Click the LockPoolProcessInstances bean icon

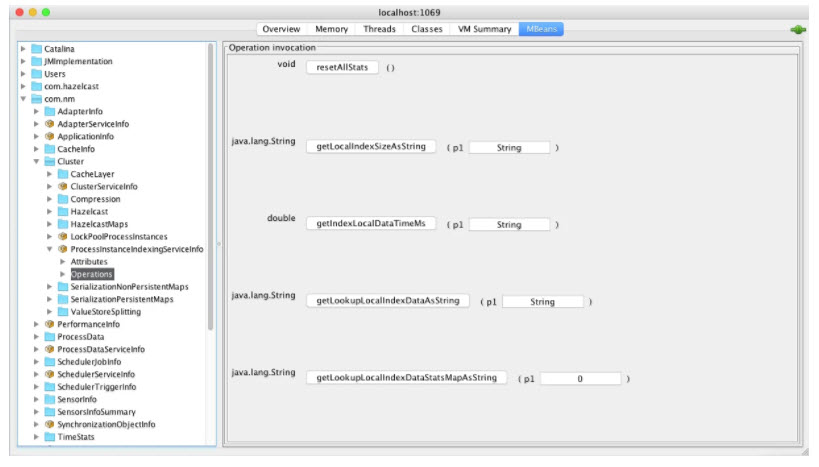click(62, 237)
